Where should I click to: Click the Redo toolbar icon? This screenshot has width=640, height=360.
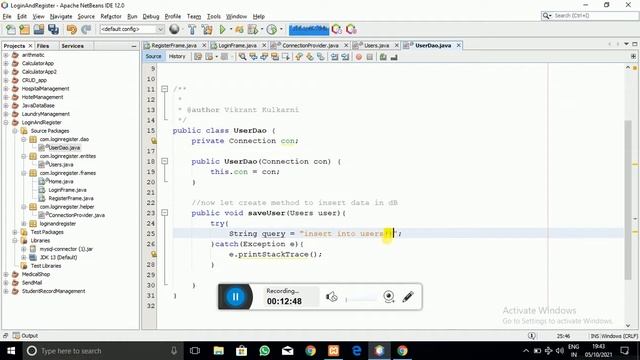point(86,29)
